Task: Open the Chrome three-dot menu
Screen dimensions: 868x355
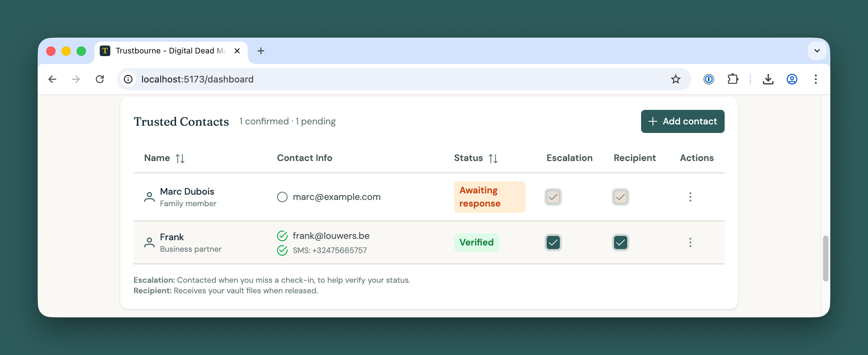Action: pyautogui.click(x=816, y=79)
